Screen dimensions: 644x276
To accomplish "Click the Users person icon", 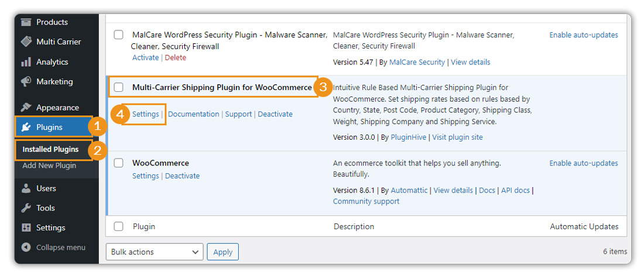I will [x=26, y=188].
